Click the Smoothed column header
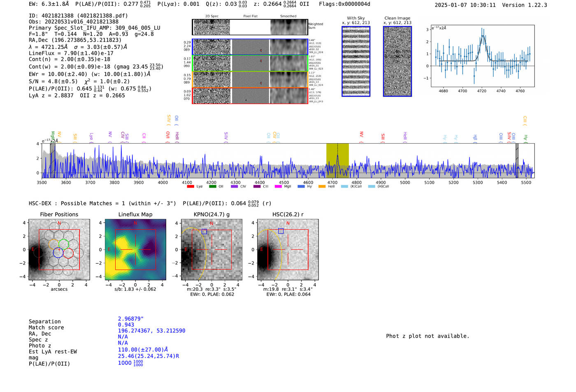Image resolution: width=576 pixels, height=392 pixels. click(x=288, y=16)
